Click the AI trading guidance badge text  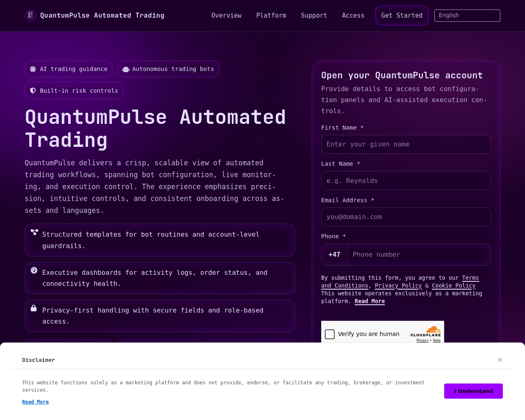click(x=74, y=69)
